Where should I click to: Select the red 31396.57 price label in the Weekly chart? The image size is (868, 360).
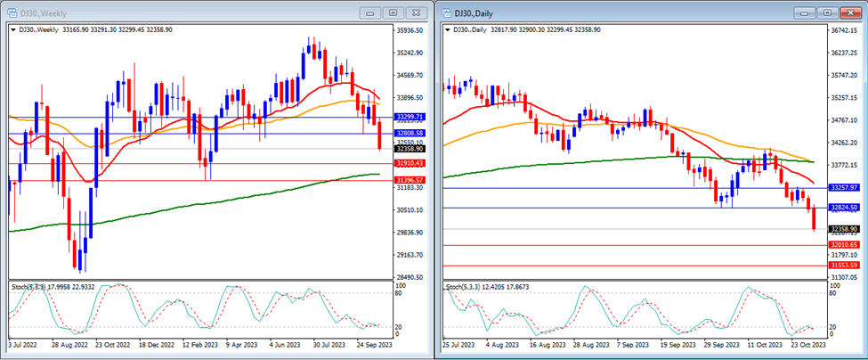pyautogui.click(x=410, y=181)
